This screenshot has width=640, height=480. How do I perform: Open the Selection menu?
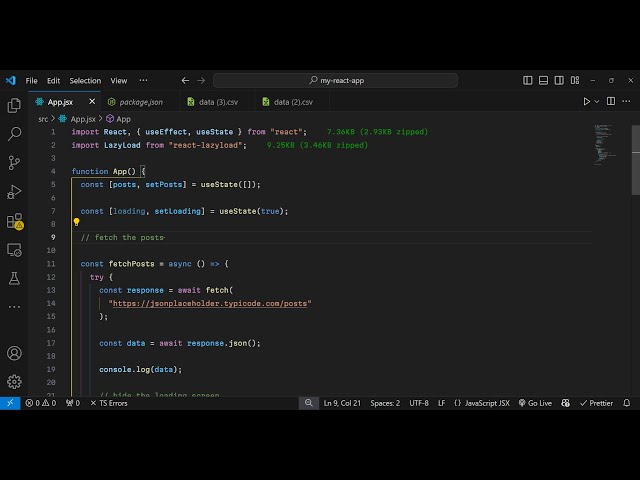pos(85,80)
